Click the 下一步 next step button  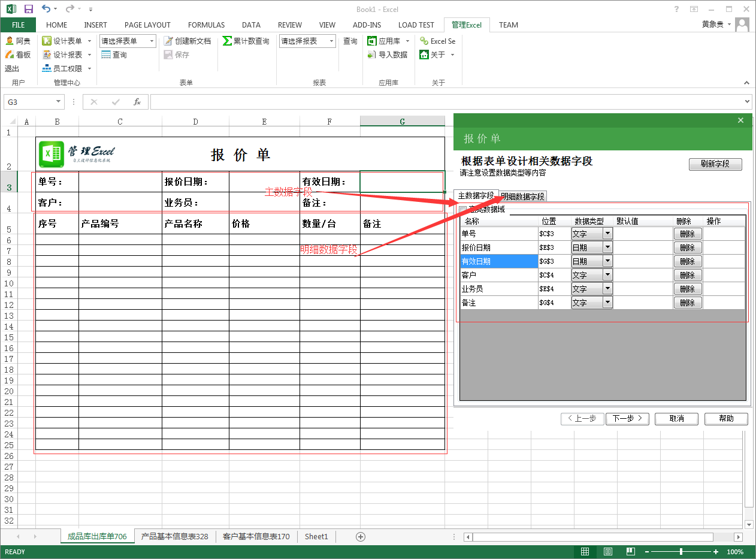[627, 418]
